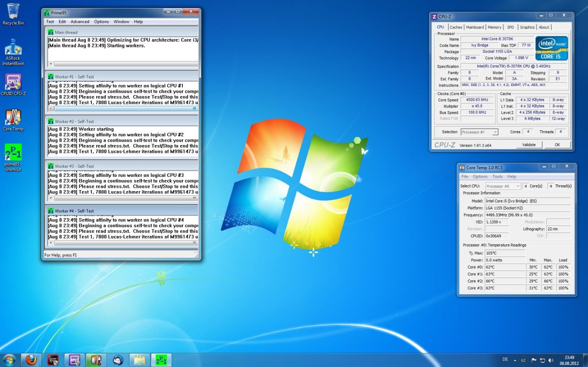The image size is (588, 367).
Task: Open Core Temp Select CPU dropdown
Action: click(503, 186)
